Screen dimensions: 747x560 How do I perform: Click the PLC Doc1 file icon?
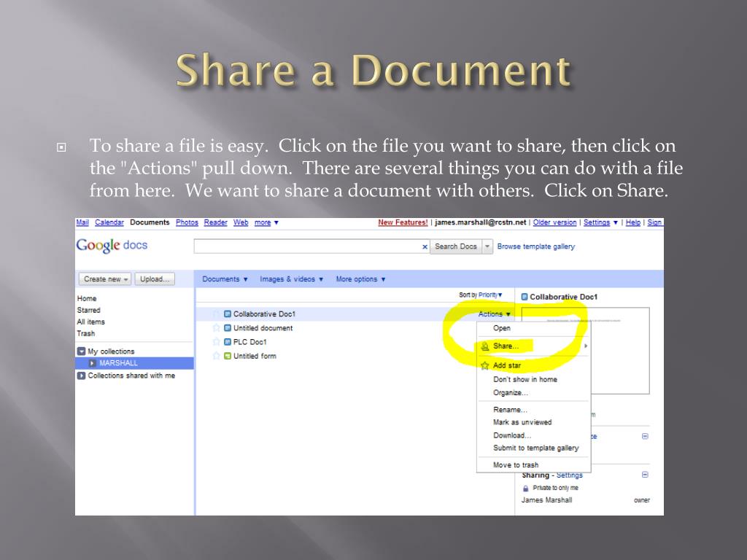tap(228, 342)
